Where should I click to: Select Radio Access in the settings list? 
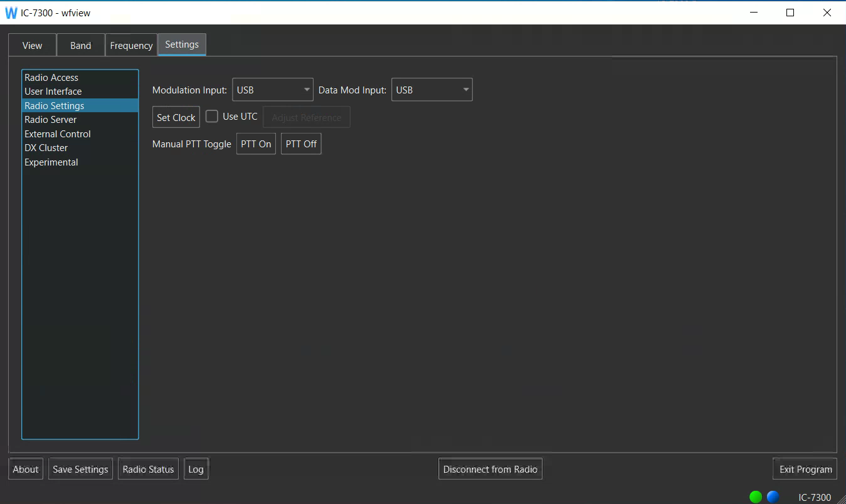(x=51, y=78)
